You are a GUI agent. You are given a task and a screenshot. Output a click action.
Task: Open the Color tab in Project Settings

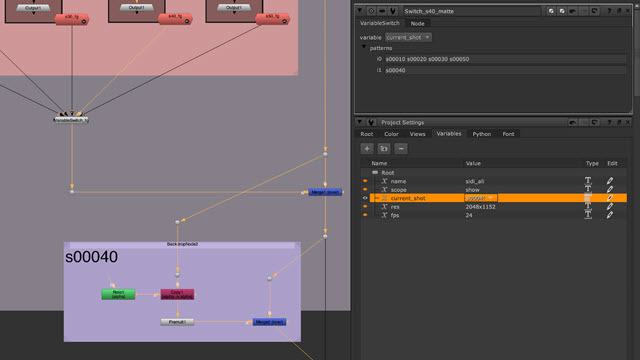point(391,134)
